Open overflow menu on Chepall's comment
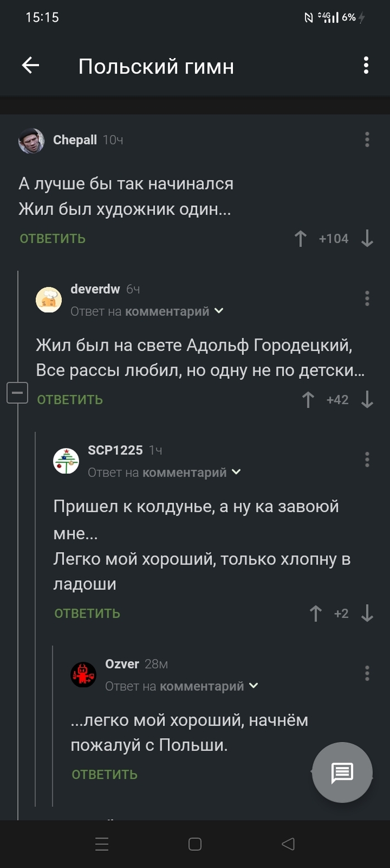 [x=367, y=140]
